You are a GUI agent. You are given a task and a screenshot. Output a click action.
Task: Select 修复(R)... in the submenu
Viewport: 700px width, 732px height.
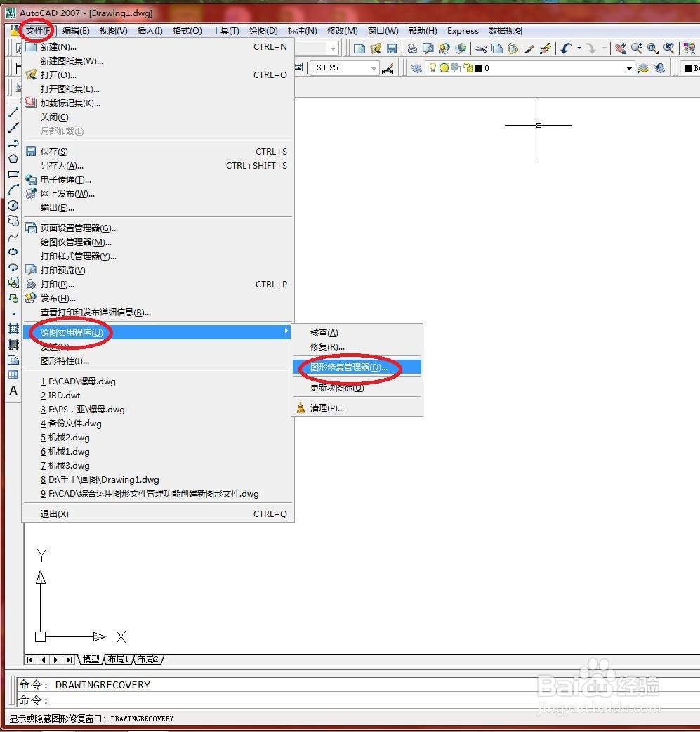(357, 347)
